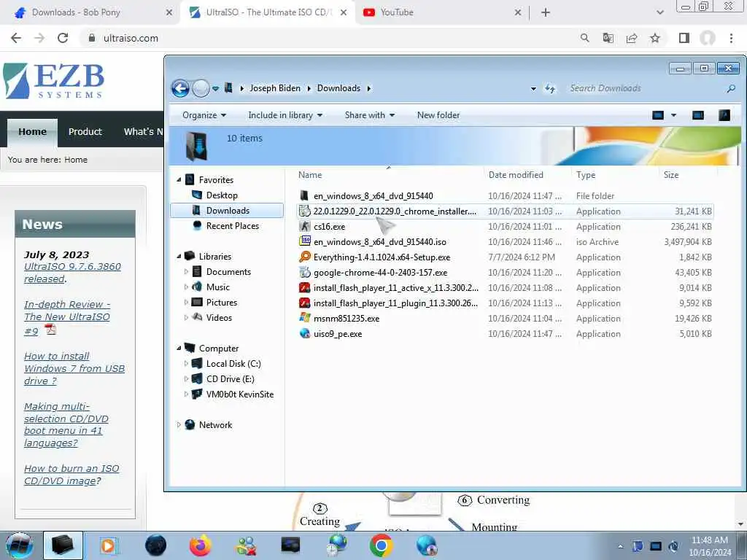This screenshot has height=560, width=747.
Task: Click the search magnifier icon in Explorer
Action: (x=731, y=88)
